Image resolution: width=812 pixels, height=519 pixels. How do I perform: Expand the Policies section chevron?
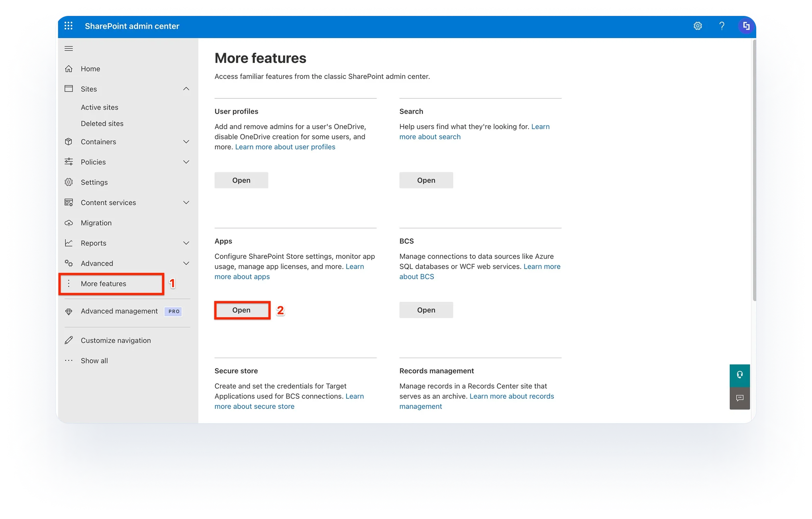[x=186, y=161]
